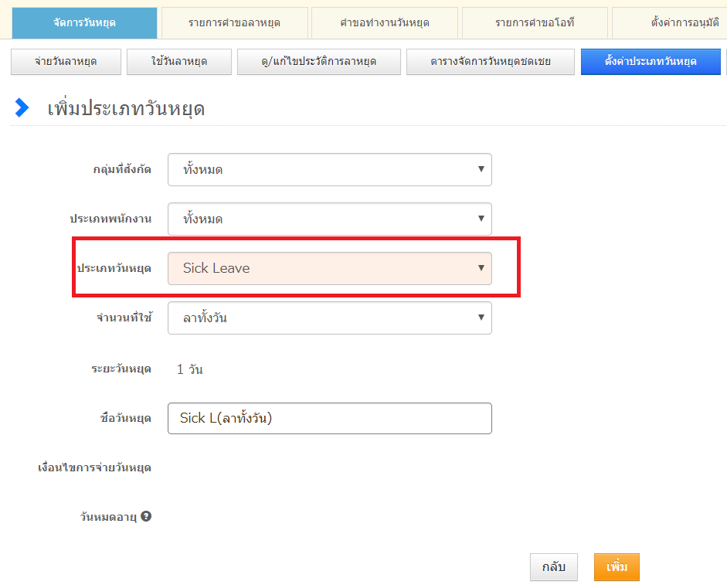Click the help icon beside วันหมดอายุ

coord(146,516)
